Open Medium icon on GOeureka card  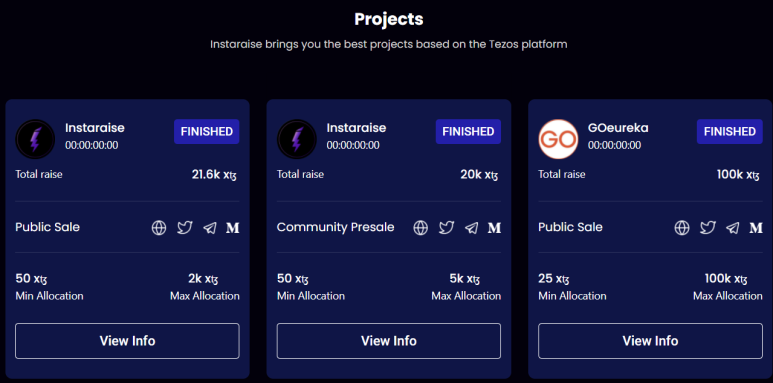(x=756, y=228)
